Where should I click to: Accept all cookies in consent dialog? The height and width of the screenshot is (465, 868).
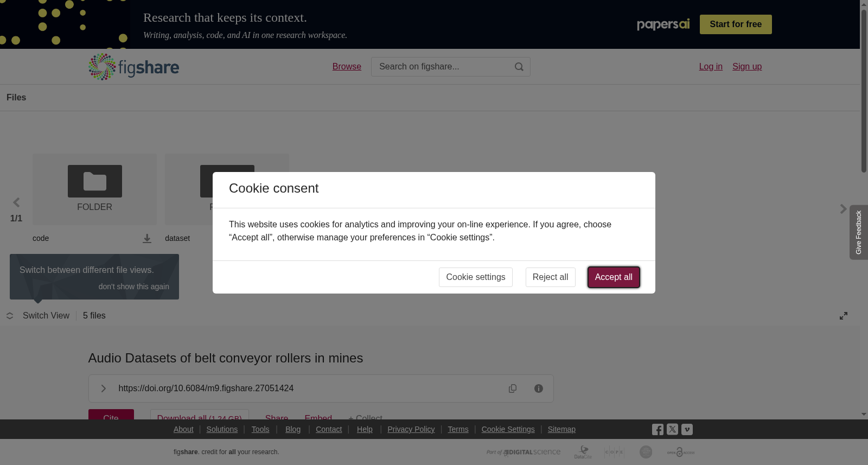614,277
